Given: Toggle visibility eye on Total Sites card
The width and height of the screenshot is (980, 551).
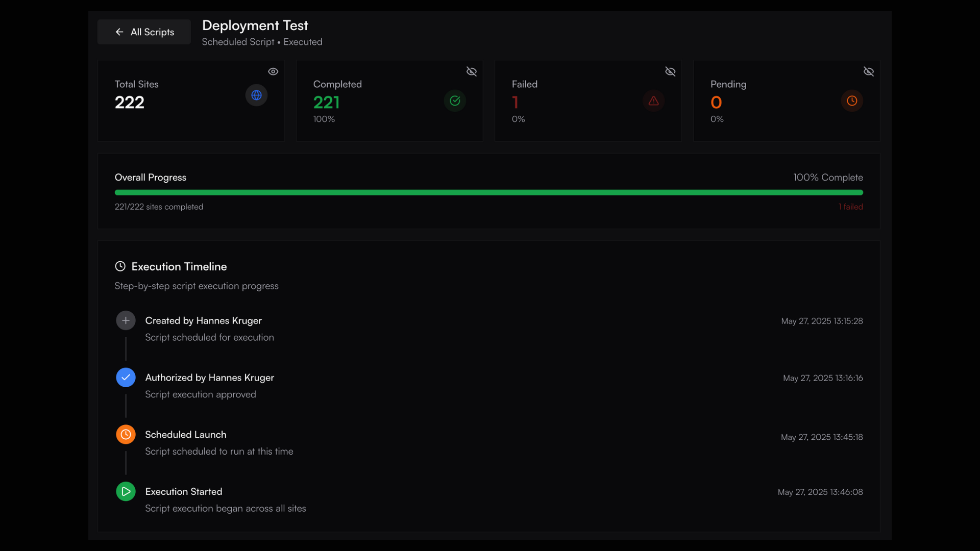Looking at the screenshot, I should [x=273, y=71].
